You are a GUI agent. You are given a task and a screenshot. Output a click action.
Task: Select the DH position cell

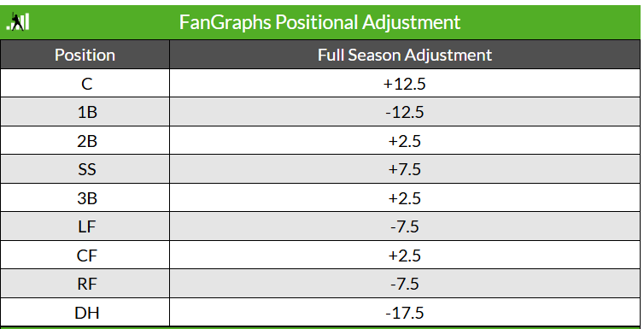click(x=85, y=312)
